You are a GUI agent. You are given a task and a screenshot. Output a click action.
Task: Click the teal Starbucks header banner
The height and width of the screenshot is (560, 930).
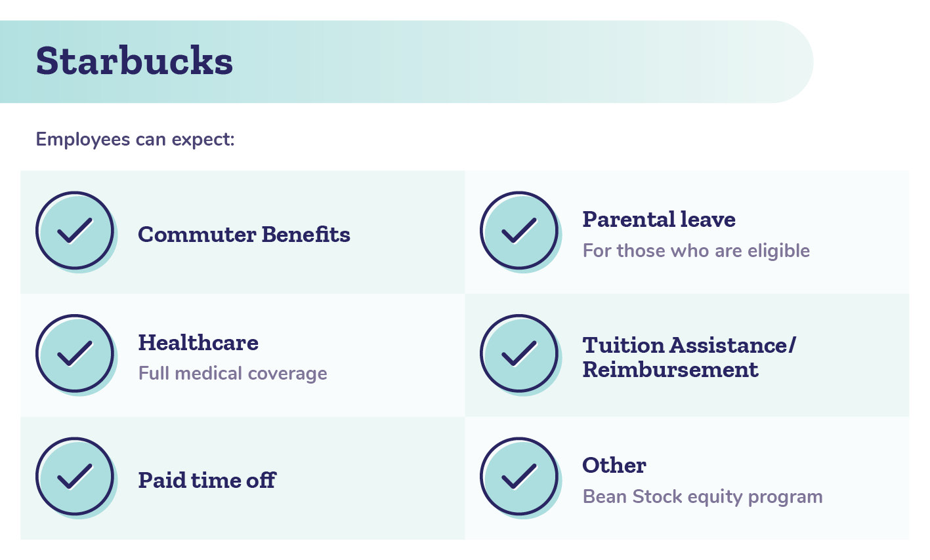click(x=406, y=62)
